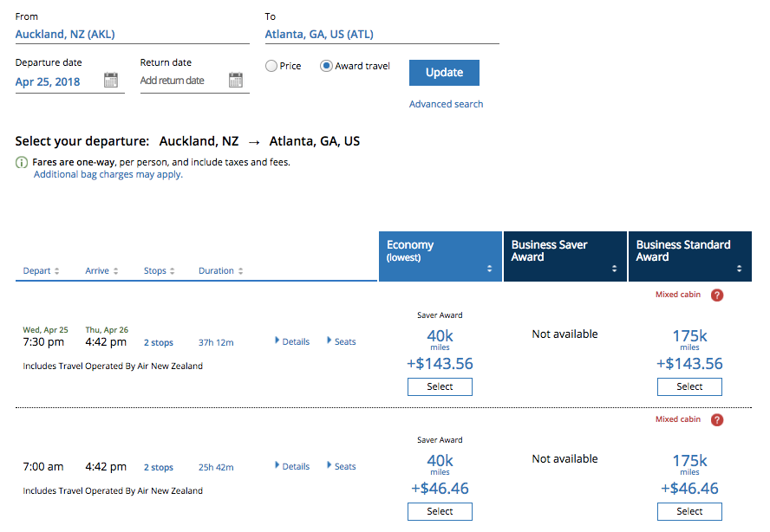Expand Details for the 7:00 am flight
Screen dimensions: 770x532
[x=292, y=466]
